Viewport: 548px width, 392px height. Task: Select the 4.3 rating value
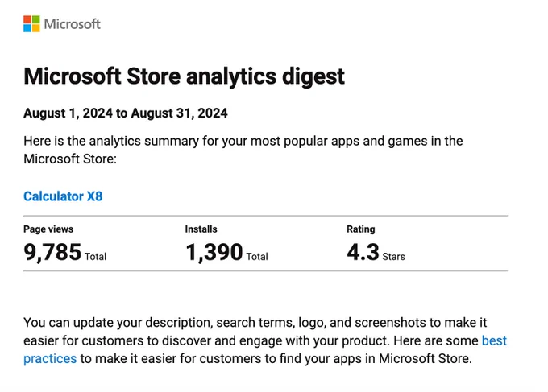[x=363, y=252]
